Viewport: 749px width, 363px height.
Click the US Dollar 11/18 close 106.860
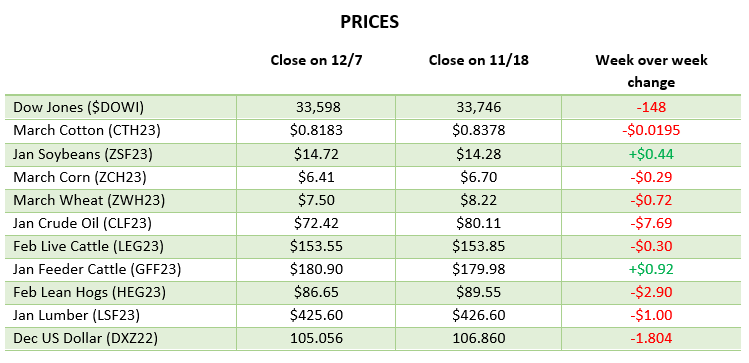479,339
